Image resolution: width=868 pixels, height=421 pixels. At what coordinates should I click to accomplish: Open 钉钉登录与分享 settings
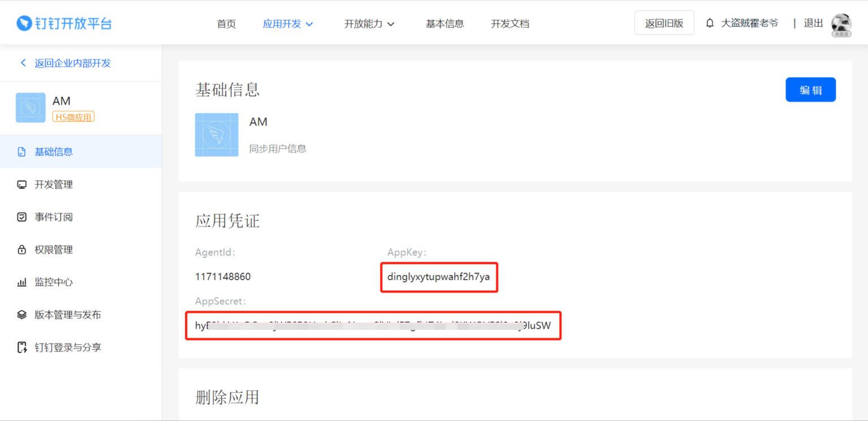coord(67,347)
